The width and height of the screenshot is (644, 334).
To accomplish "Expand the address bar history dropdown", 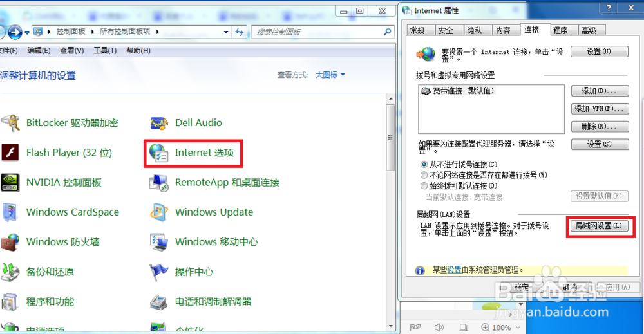I will tap(226, 32).
